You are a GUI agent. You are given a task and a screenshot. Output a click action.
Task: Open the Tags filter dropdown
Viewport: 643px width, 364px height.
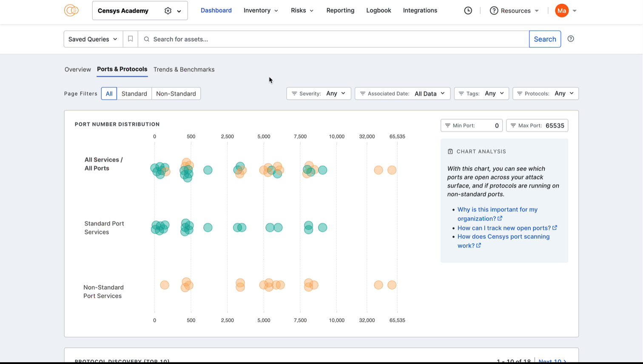[x=481, y=94]
